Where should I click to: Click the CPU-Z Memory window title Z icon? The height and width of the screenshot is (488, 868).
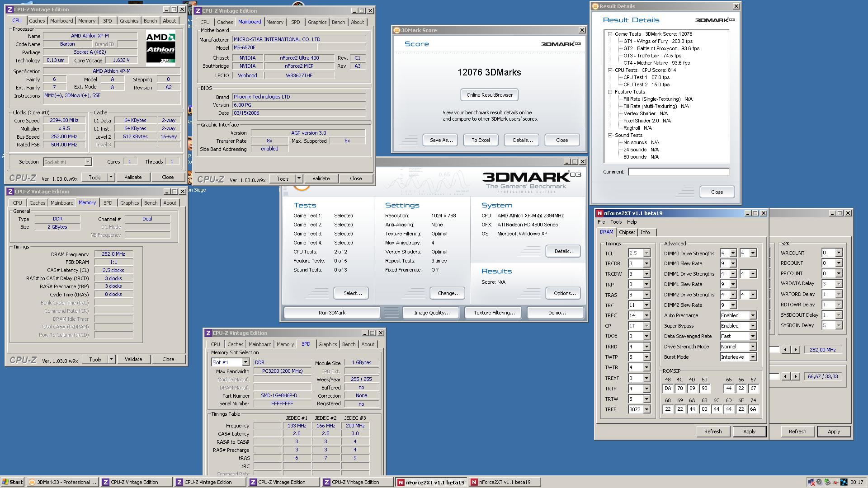pyautogui.click(x=10, y=192)
